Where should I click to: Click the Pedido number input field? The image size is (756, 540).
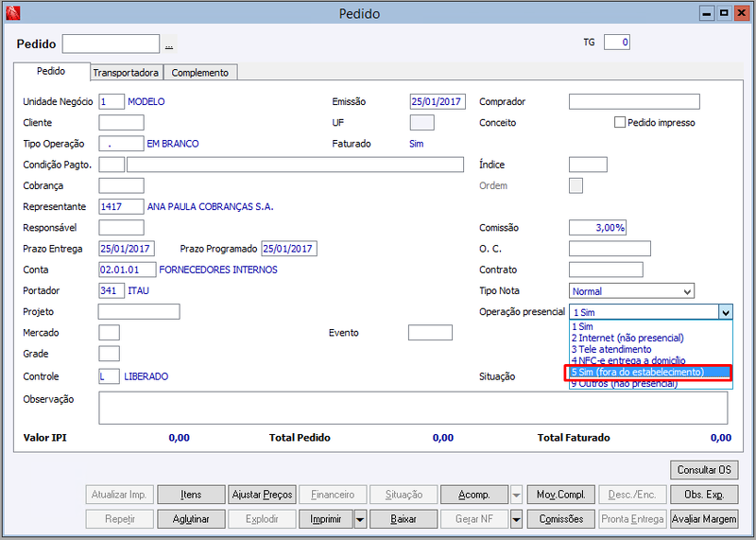pyautogui.click(x=111, y=44)
